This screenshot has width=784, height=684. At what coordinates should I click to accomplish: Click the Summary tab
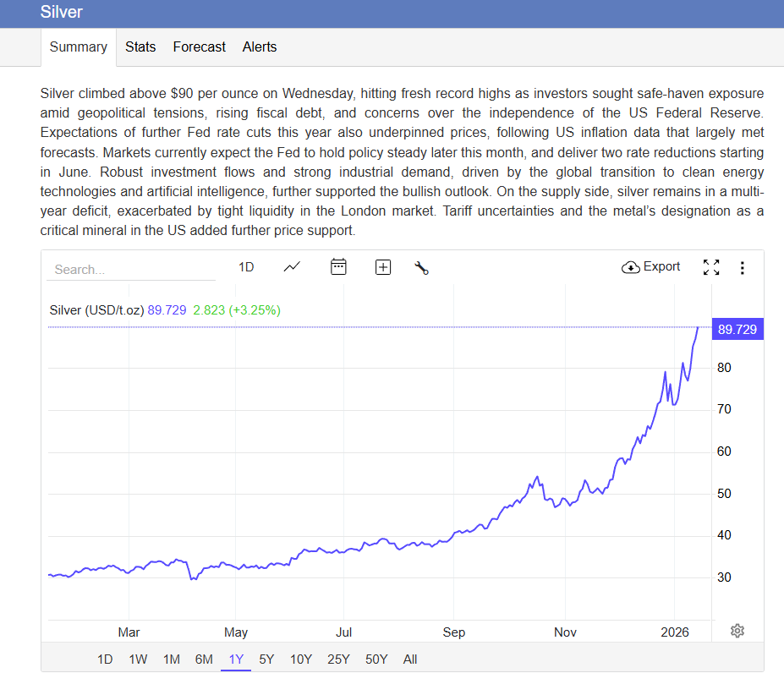79,47
